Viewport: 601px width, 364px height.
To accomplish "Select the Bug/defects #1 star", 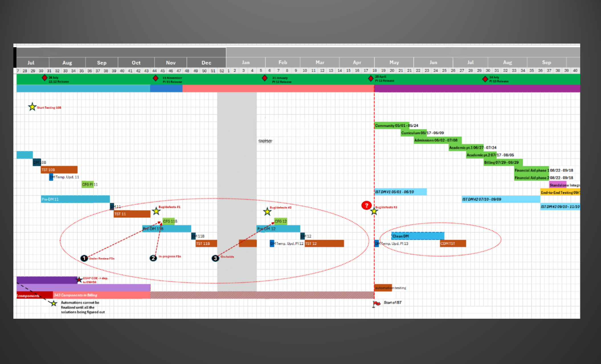I will (x=156, y=211).
